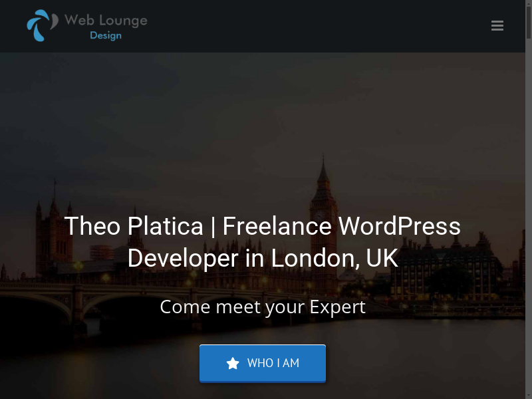Open the hamburger navigation menu
This screenshot has width=532, height=399.
tap(497, 25)
